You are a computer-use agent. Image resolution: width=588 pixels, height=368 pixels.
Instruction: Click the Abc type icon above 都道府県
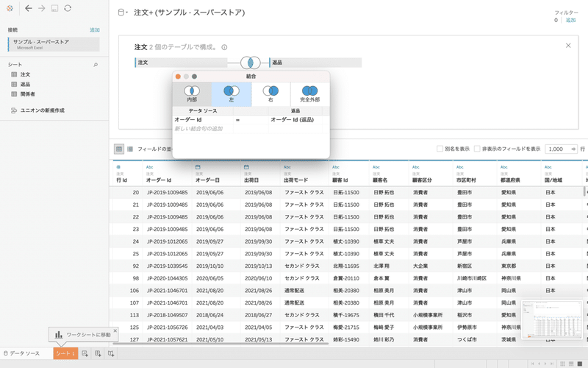504,167
